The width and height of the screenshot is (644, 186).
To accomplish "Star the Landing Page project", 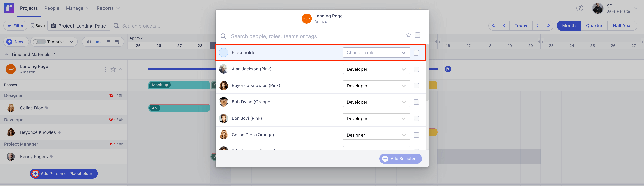I will (x=113, y=69).
